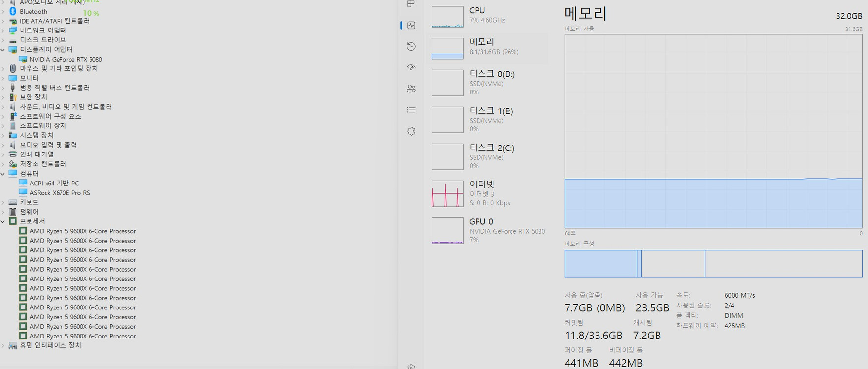Click the 사운드, 비디오 및 게임 컨트롤러 icon
The image size is (868, 369).
click(13, 107)
